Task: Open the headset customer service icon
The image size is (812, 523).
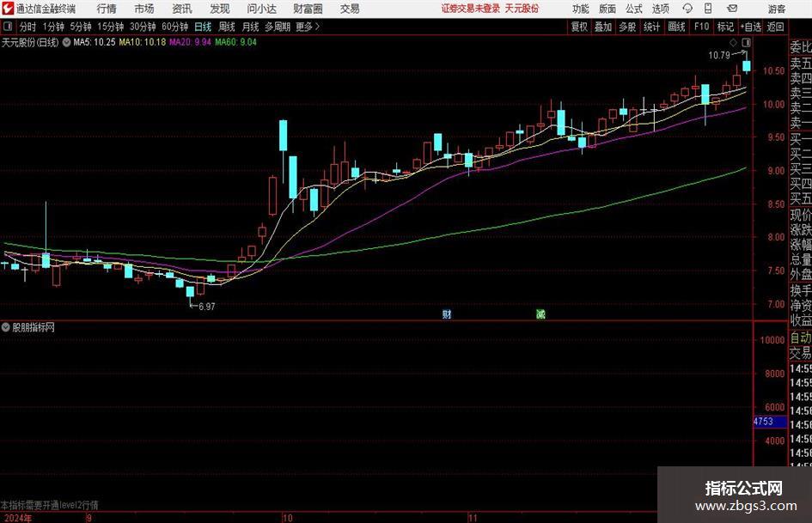Action: pos(687,9)
